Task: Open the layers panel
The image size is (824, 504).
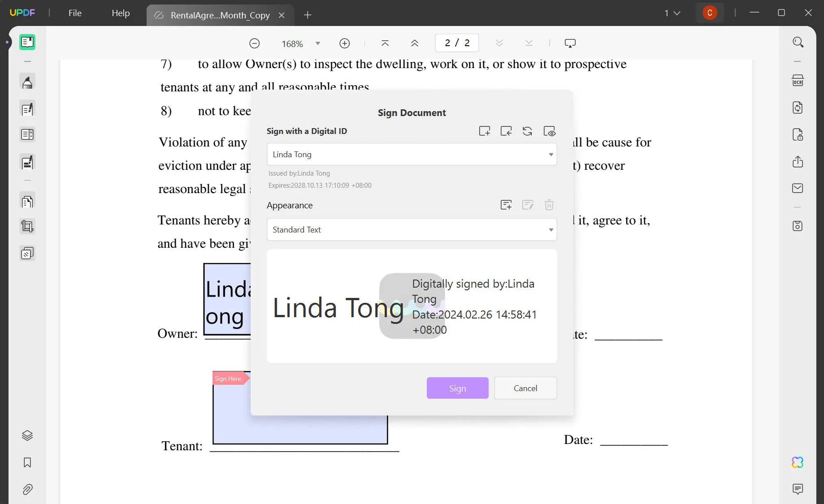Action: [x=27, y=435]
